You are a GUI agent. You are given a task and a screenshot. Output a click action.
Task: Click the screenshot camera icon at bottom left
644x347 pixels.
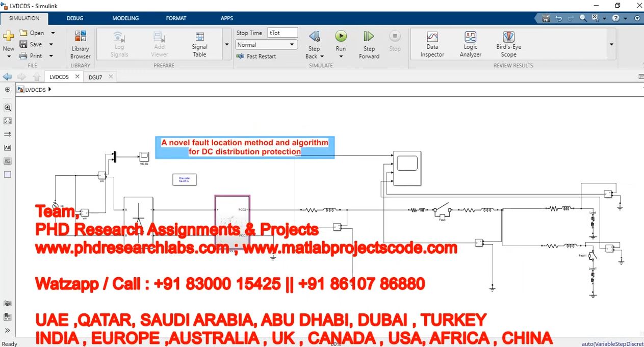8,304
